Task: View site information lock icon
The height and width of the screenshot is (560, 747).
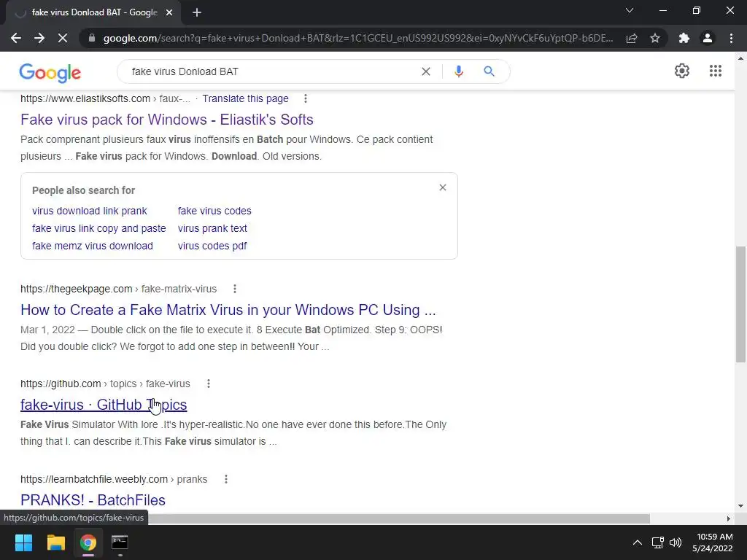Action: point(92,38)
